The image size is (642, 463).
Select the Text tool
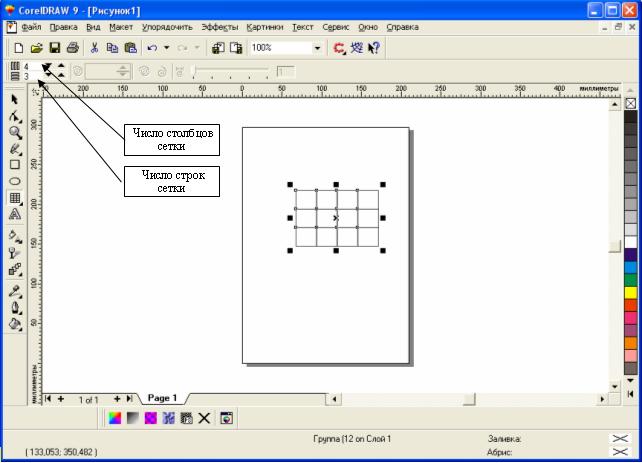[x=14, y=214]
